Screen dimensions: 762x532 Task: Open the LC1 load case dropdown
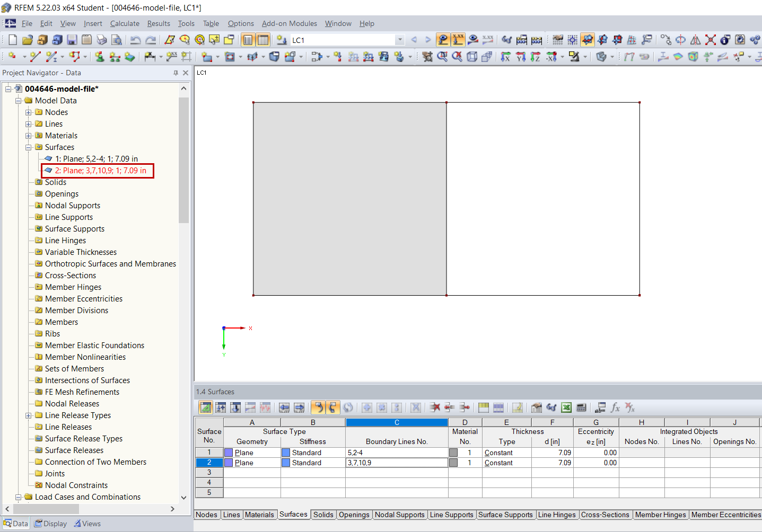(x=400, y=40)
